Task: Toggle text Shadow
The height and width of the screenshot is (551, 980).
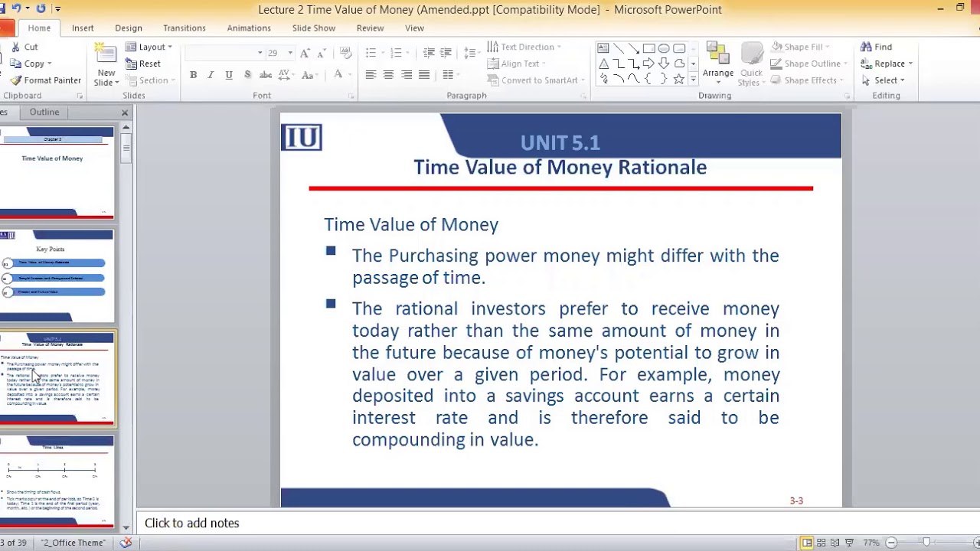Action: (247, 75)
